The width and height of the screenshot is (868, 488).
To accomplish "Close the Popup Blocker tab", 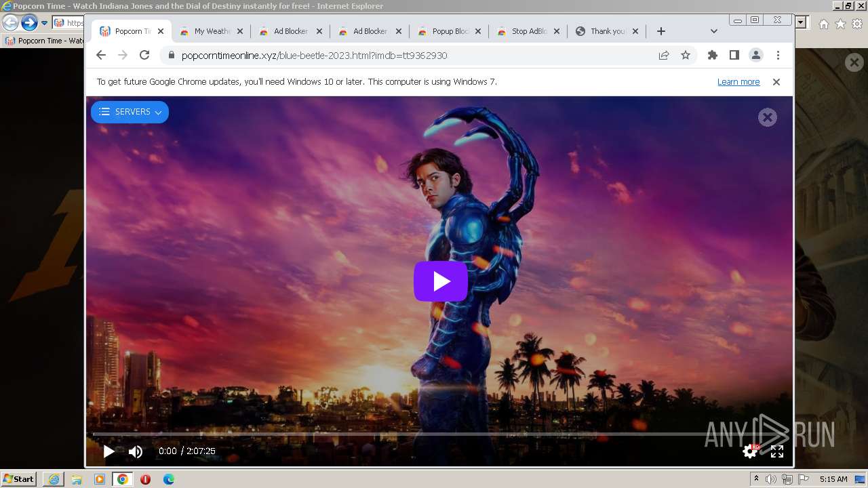I will coord(478,31).
